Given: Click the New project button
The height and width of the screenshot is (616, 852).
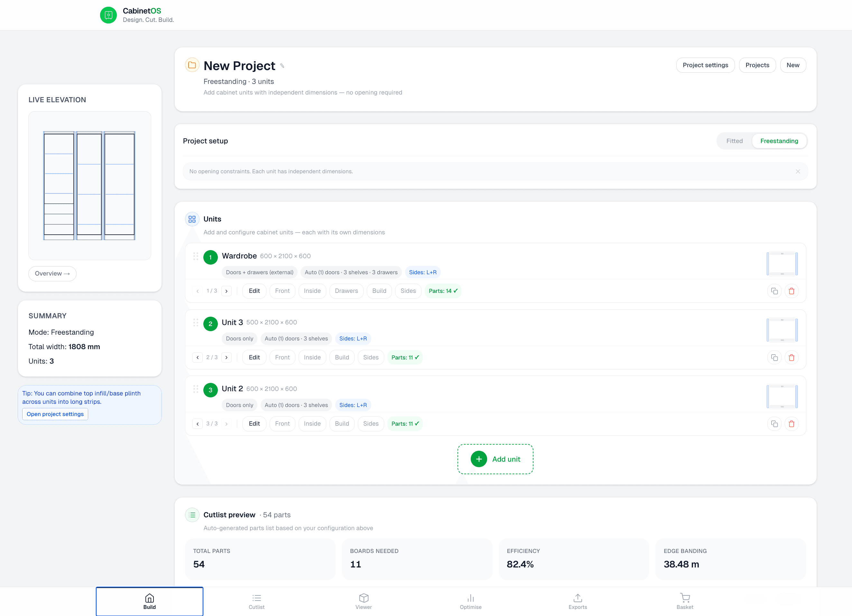Looking at the screenshot, I should [x=793, y=65].
